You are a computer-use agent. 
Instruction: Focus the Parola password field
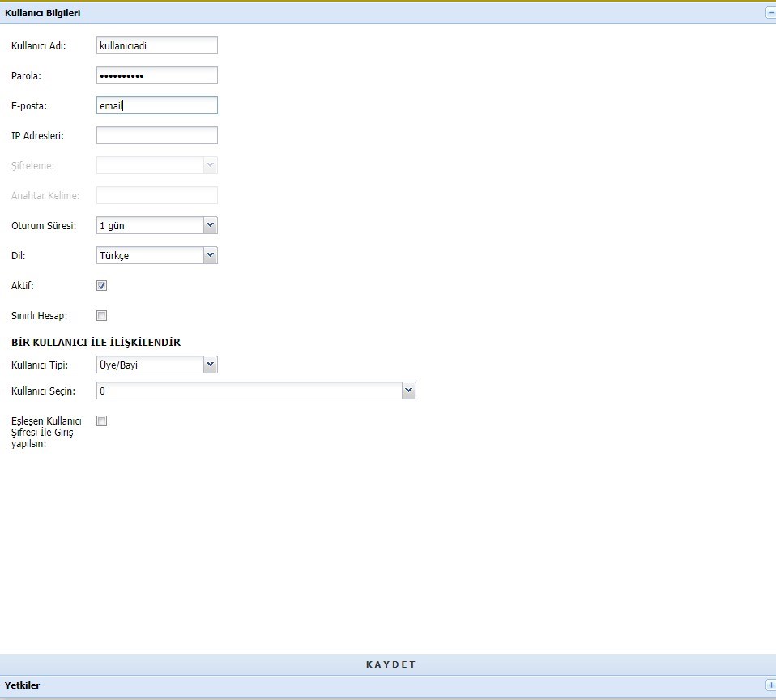point(157,75)
